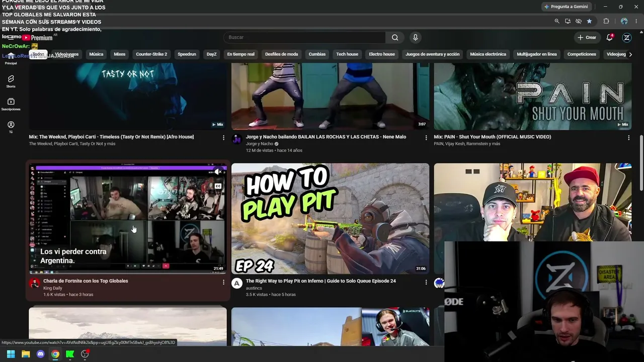
Task: Open the Windows Start menu
Action: (11, 354)
